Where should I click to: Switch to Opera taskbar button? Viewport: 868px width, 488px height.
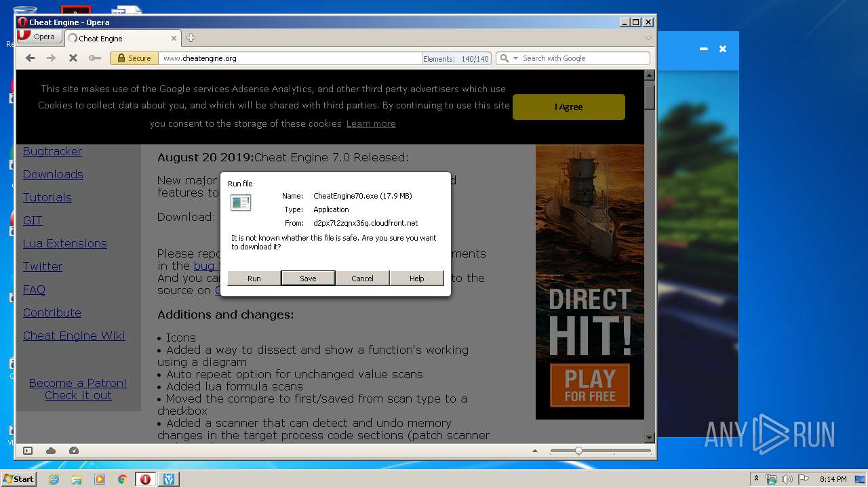point(145,479)
